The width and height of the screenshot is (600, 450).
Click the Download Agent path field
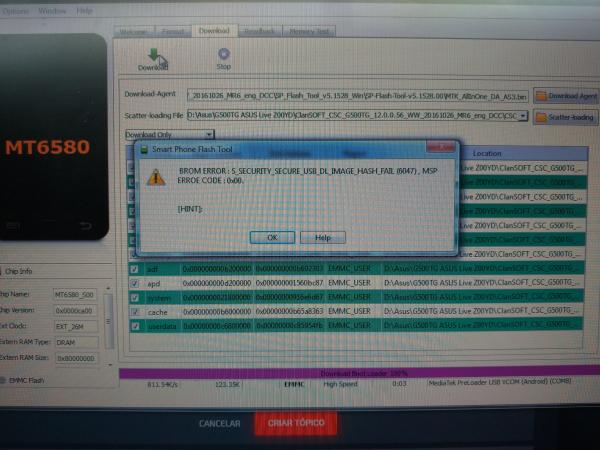[x=357, y=96]
